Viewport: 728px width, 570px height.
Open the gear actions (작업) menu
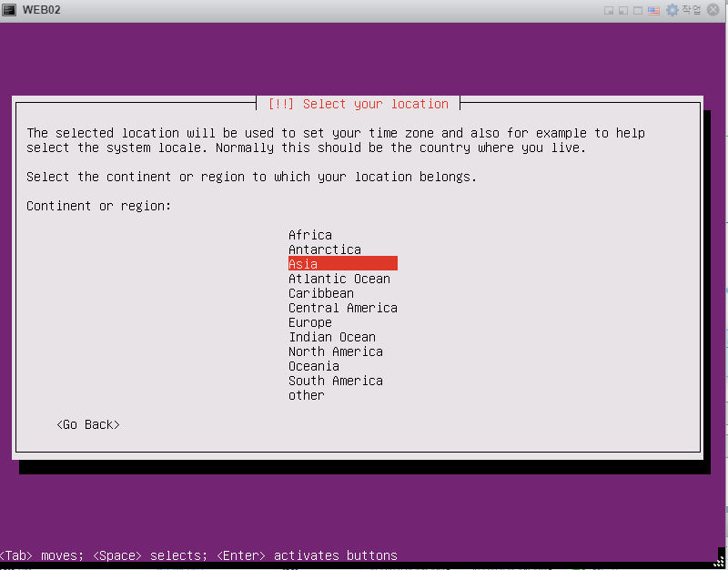coord(683,10)
